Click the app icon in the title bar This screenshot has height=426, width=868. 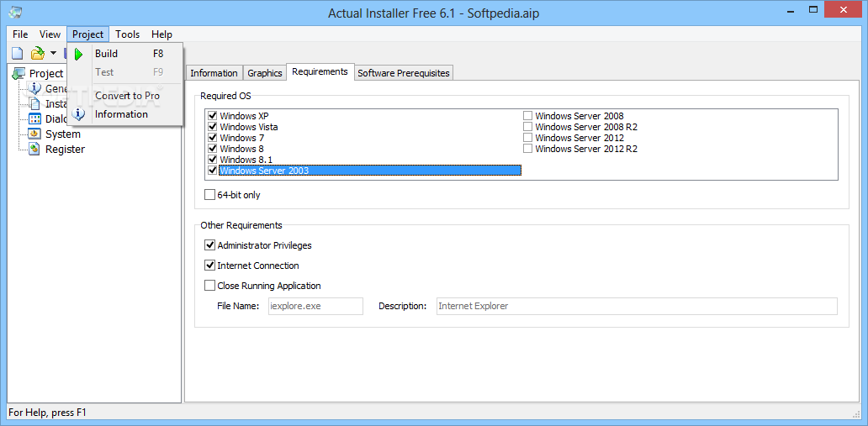click(x=15, y=12)
